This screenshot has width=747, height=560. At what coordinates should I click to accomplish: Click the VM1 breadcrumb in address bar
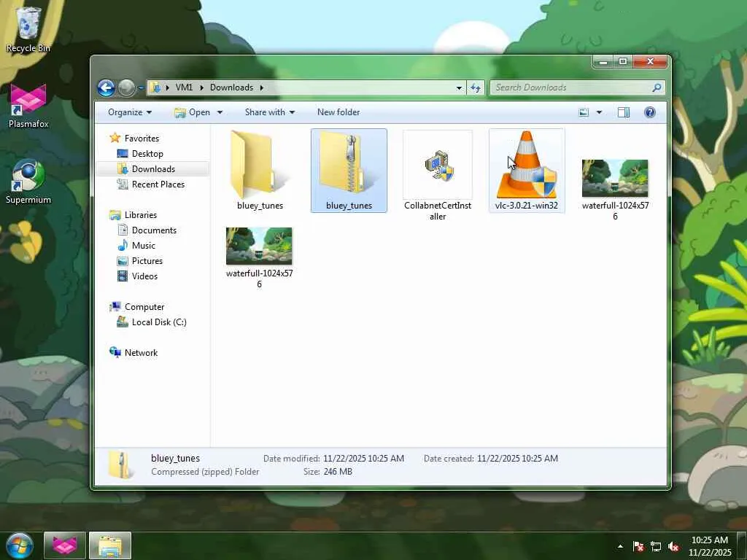(x=184, y=87)
